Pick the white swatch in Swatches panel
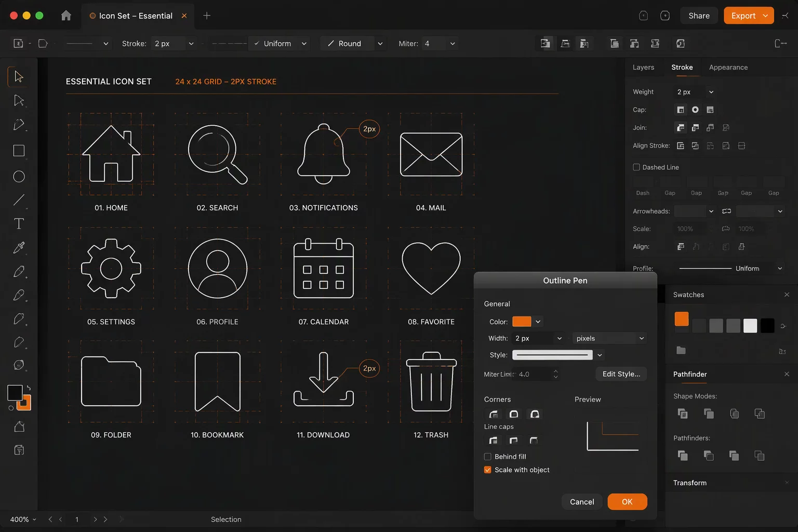The height and width of the screenshot is (532, 798). click(x=750, y=326)
